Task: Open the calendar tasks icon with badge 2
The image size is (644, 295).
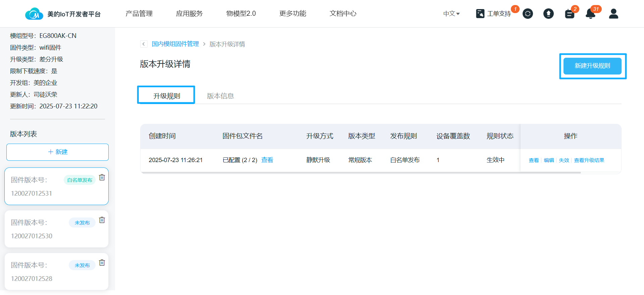Action: (x=570, y=14)
